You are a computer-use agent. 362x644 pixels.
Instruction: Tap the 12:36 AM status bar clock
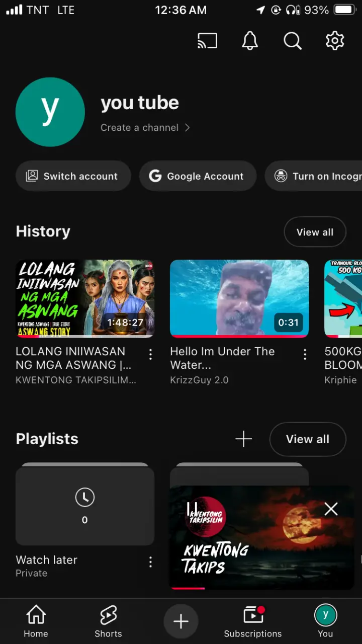pos(180,10)
